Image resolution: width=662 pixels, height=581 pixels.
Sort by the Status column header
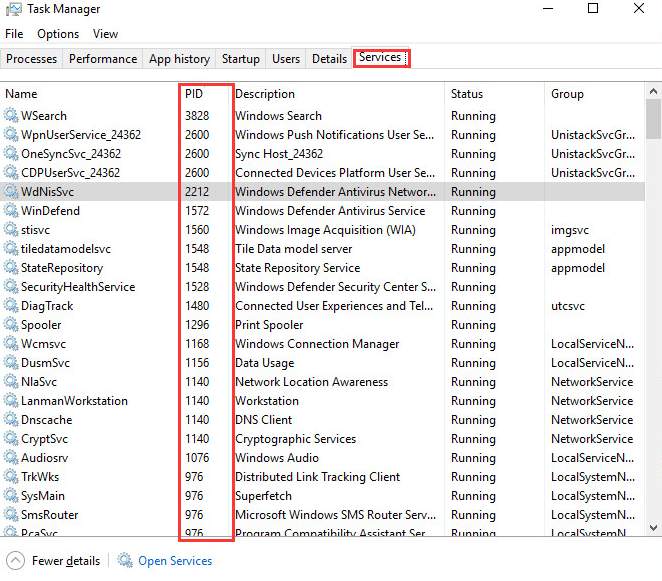tap(467, 94)
